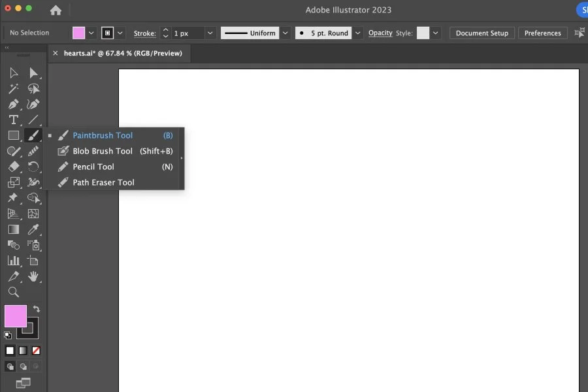Expand the graphic Style dropdown
Image resolution: width=588 pixels, height=392 pixels.
(435, 33)
